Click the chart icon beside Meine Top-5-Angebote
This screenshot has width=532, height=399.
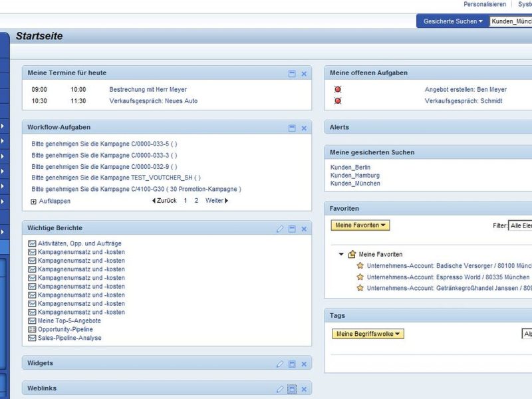coord(32,321)
